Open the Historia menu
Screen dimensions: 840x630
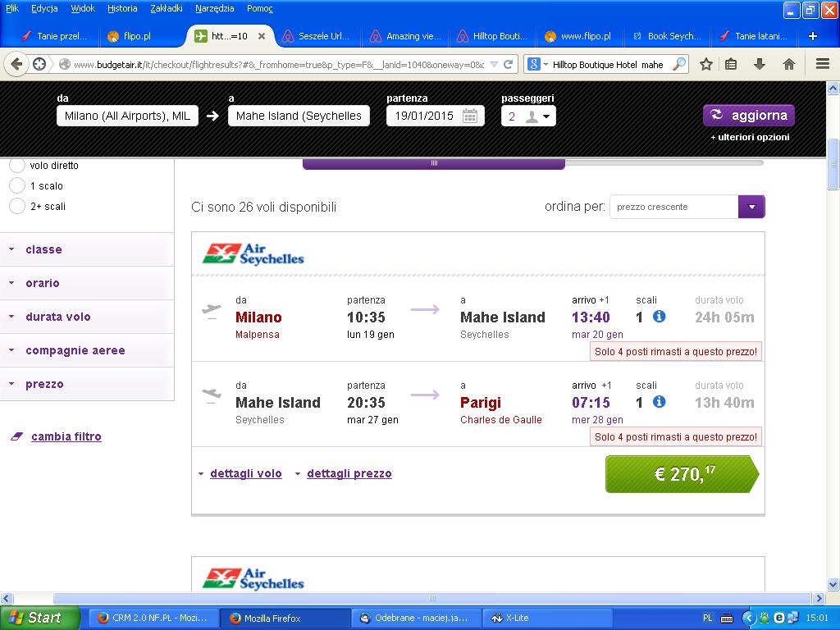pos(122,8)
